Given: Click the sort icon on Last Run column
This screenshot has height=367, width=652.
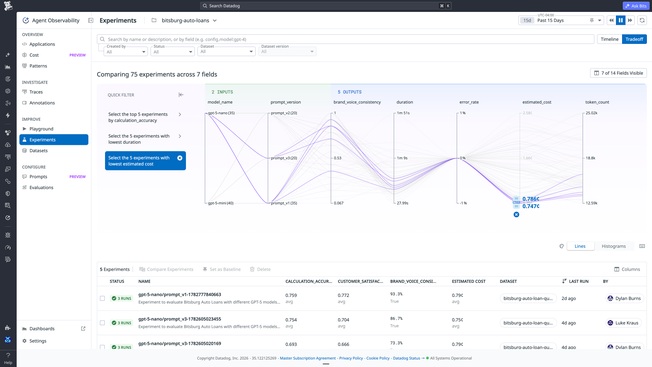Looking at the screenshot, I should tap(564, 281).
